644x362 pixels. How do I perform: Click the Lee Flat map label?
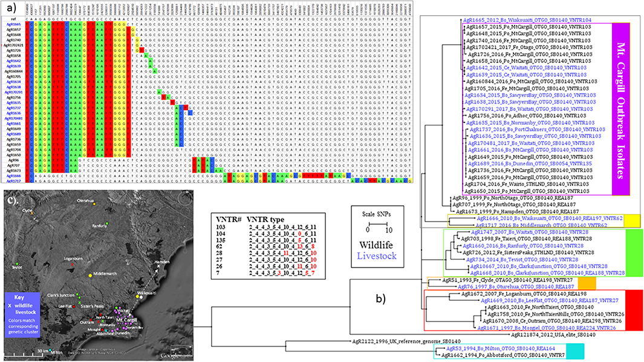pyautogui.click(x=65, y=306)
